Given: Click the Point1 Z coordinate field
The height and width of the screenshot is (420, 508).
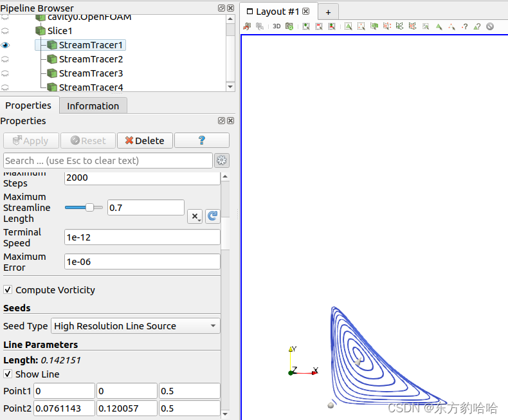Looking at the screenshot, I should [190, 391].
